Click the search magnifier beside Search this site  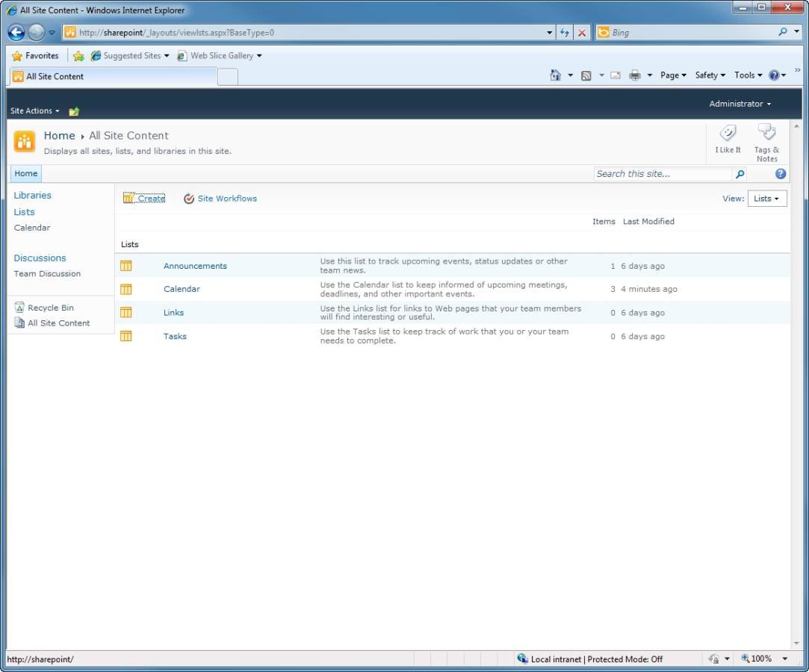click(x=740, y=174)
